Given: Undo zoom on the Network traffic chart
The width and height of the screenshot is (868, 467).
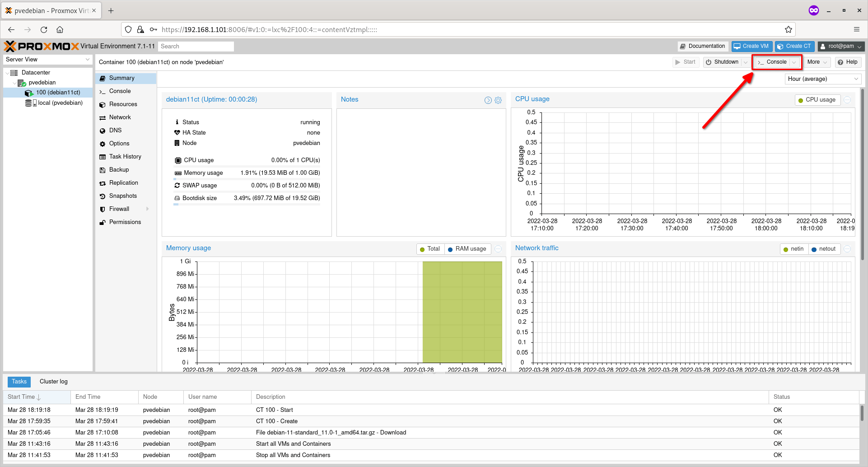Looking at the screenshot, I should tap(848, 249).
